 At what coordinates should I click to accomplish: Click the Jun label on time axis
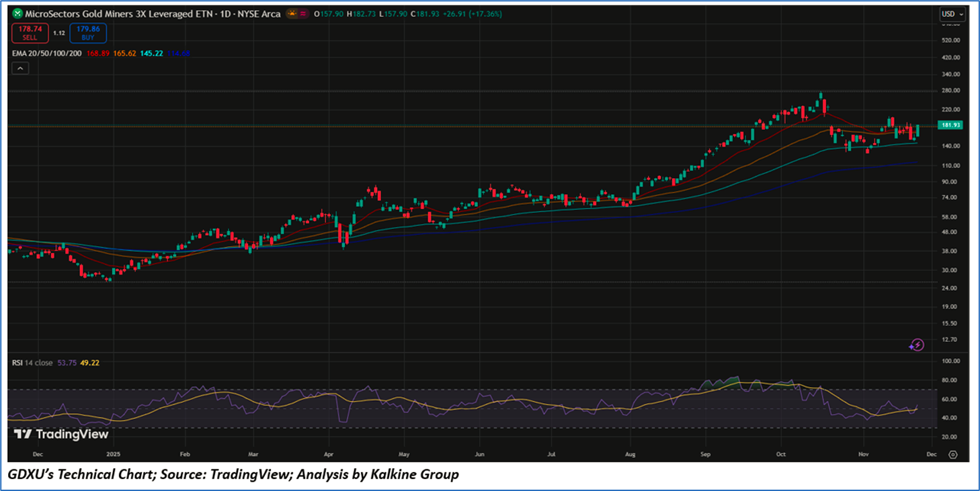click(x=479, y=455)
